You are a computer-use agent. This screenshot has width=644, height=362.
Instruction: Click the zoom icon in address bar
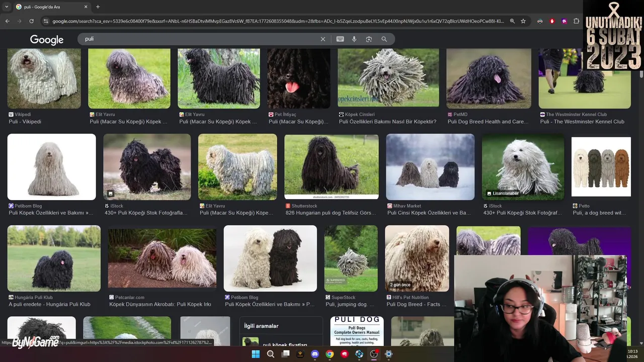pos(512,21)
